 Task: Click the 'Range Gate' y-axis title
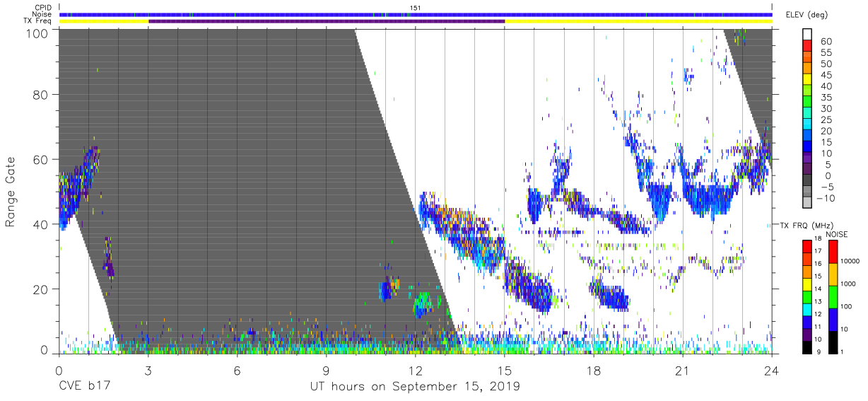(x=11, y=192)
